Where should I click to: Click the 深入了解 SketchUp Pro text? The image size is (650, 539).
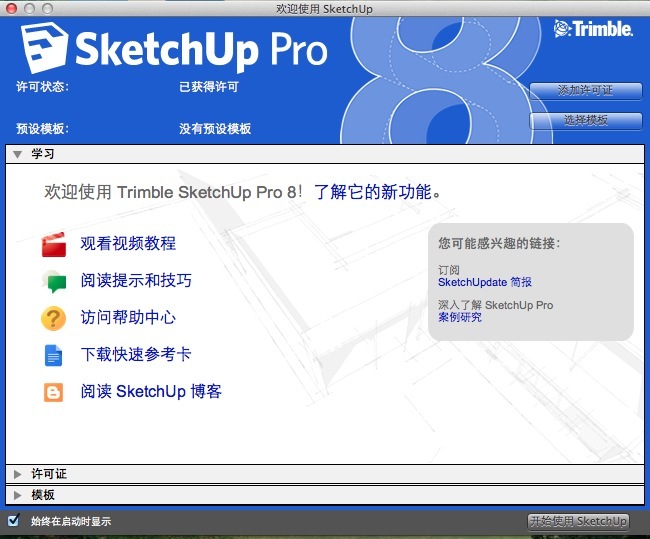495,305
